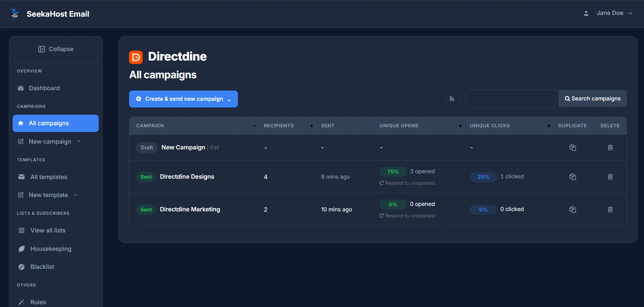644x307 pixels.
Task: Duplicate the Directdine Marketing campaign
Action: tap(573, 209)
